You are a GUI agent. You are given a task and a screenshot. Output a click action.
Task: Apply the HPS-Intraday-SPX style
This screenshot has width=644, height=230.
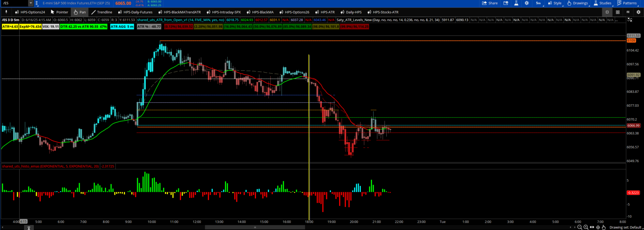click(224, 12)
